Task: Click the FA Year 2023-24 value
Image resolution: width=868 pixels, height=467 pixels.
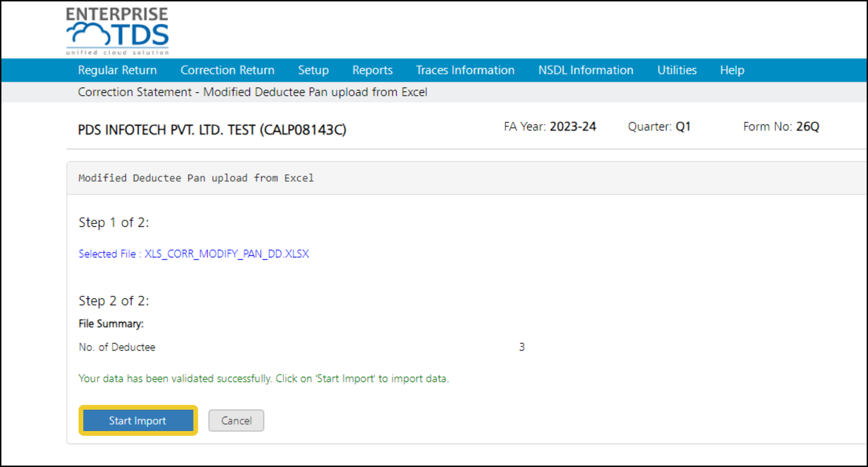Action: 573,127
